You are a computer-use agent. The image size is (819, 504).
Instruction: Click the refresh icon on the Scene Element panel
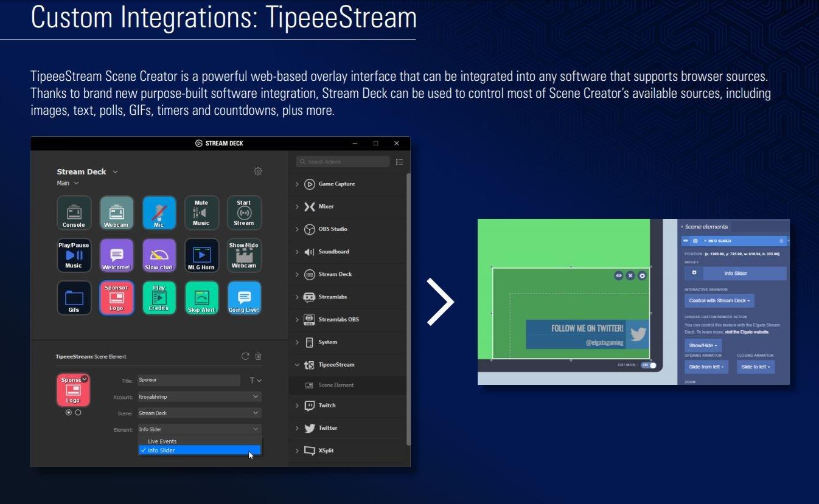tap(246, 356)
